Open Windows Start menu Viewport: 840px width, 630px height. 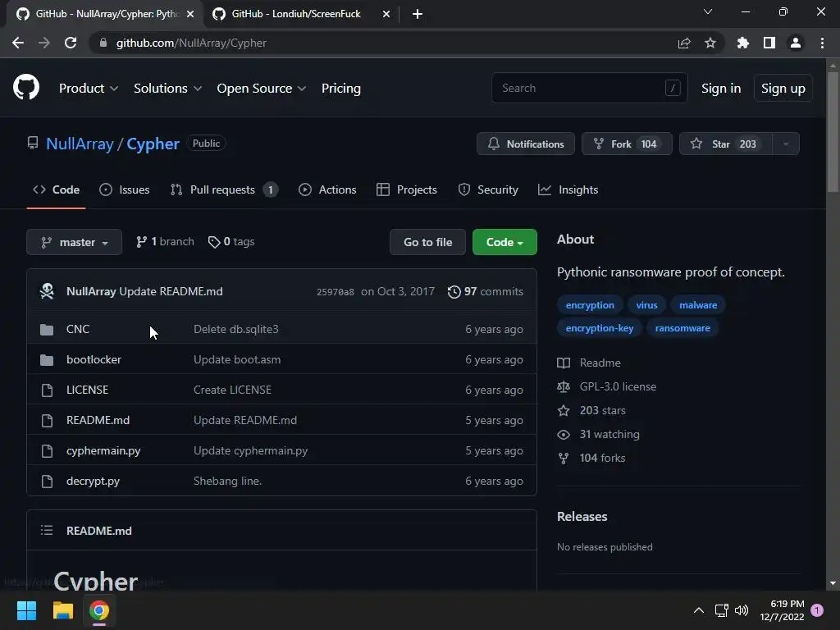26,610
